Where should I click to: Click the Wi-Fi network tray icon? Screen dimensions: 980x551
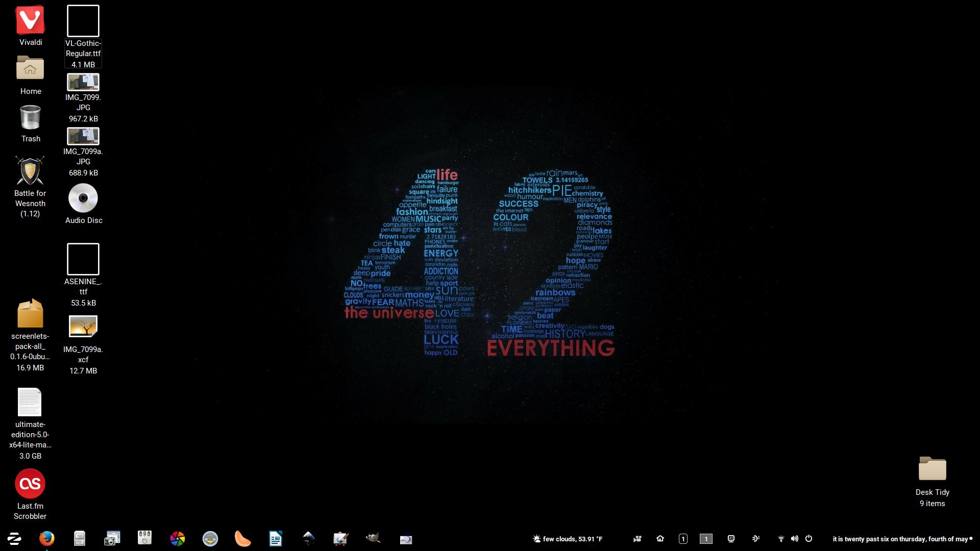[780, 539]
